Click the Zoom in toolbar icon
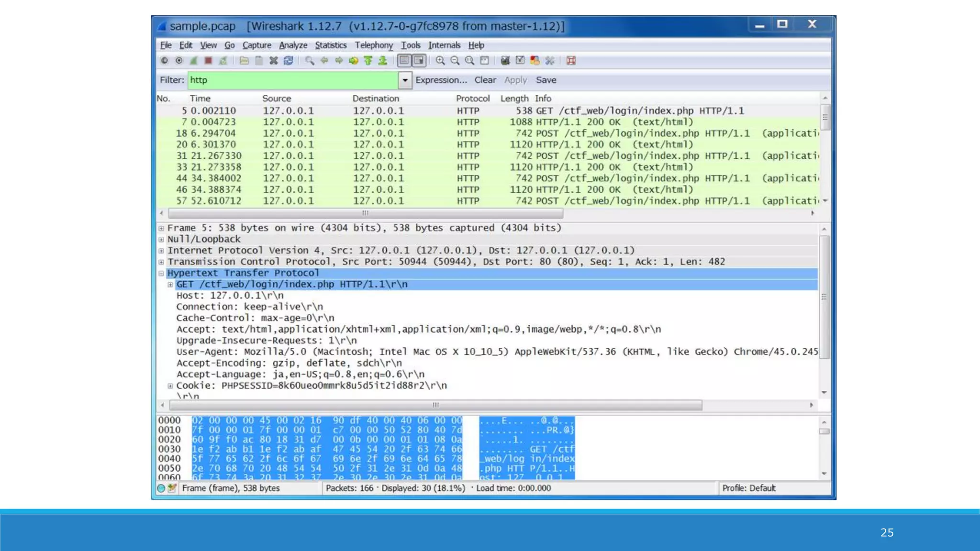Image resolution: width=980 pixels, height=551 pixels. (x=440, y=61)
